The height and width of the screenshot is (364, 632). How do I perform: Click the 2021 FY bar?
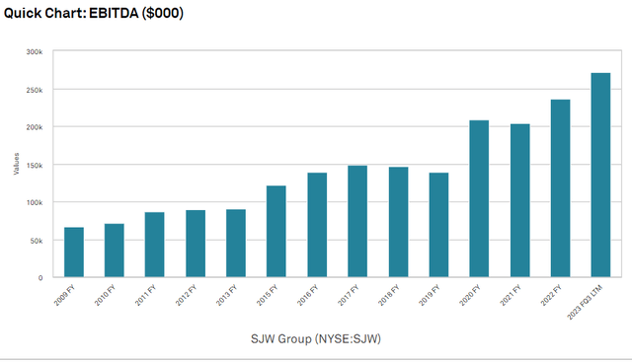point(520,200)
